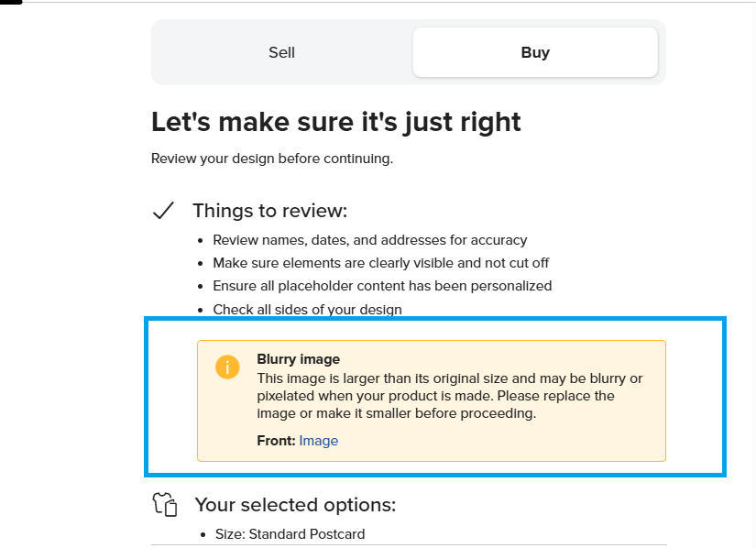Click the Size: Standard Postcard item
This screenshot has width=756, height=548.
tap(289, 533)
